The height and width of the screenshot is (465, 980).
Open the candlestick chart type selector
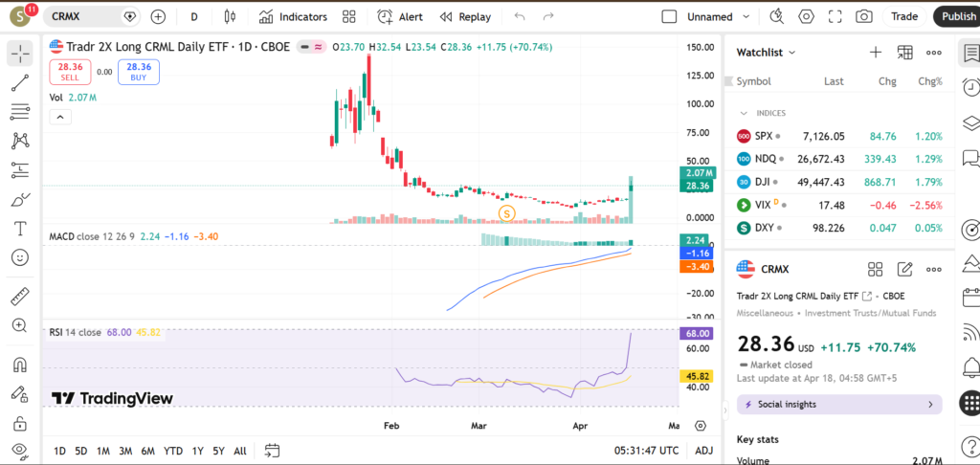click(228, 16)
